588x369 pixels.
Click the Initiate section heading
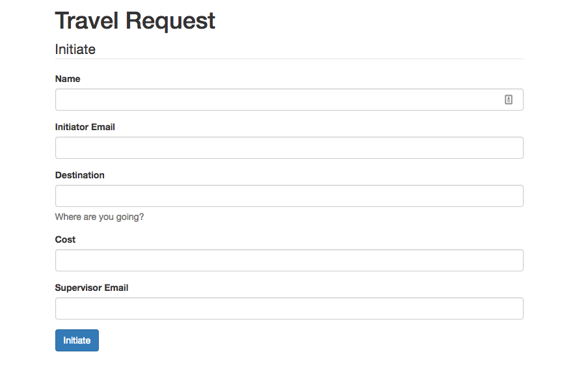75,49
